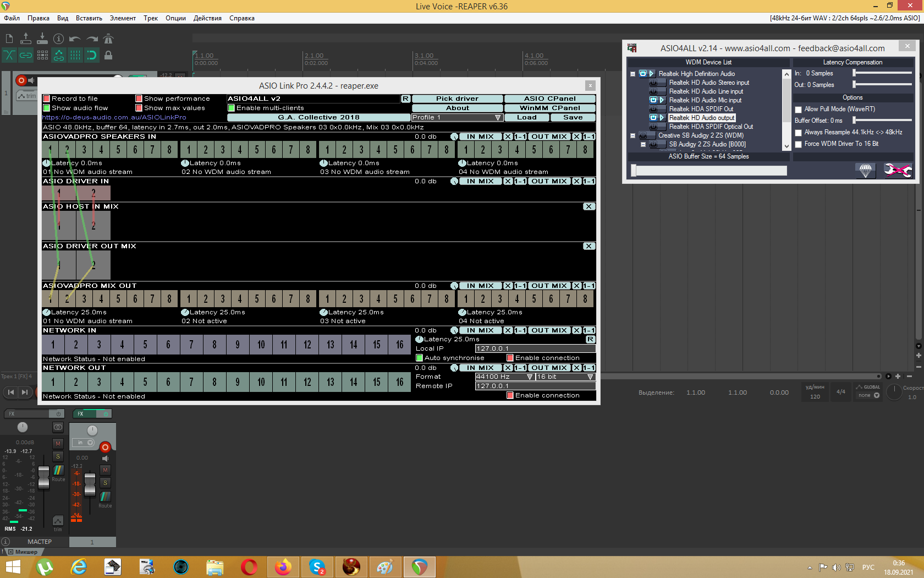This screenshot has height=578, width=924.
Task: Click ASIO4ALL crossed wrench advanced options icon
Action: pos(898,171)
